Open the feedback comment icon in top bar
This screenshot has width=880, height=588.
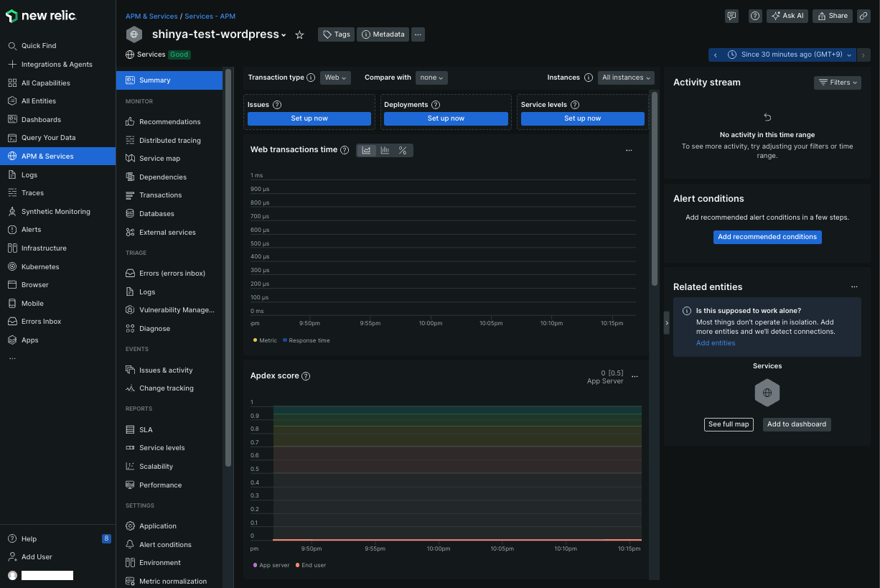click(x=731, y=16)
